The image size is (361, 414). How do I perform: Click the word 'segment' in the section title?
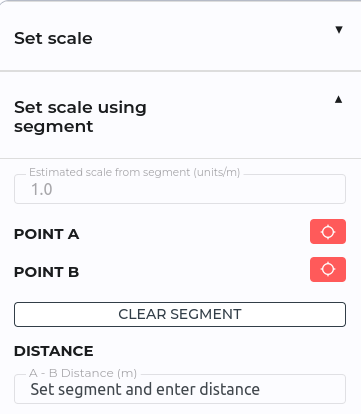pos(54,127)
